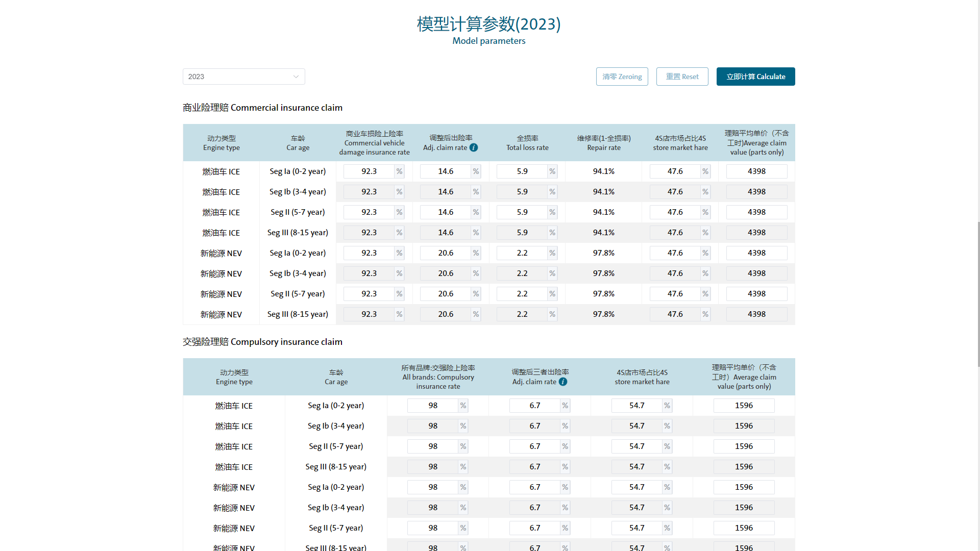Click info icon next to Adj. claim rate in commercial table
The image size is (980, 551).
coord(474,147)
